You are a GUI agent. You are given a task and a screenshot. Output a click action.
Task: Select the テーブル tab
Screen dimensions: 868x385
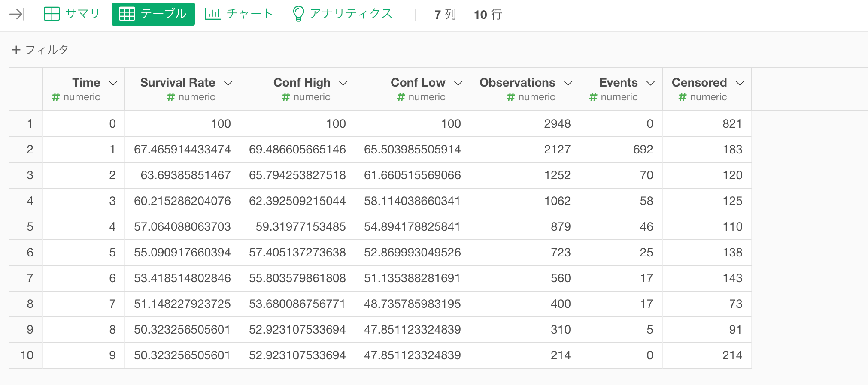(x=153, y=14)
